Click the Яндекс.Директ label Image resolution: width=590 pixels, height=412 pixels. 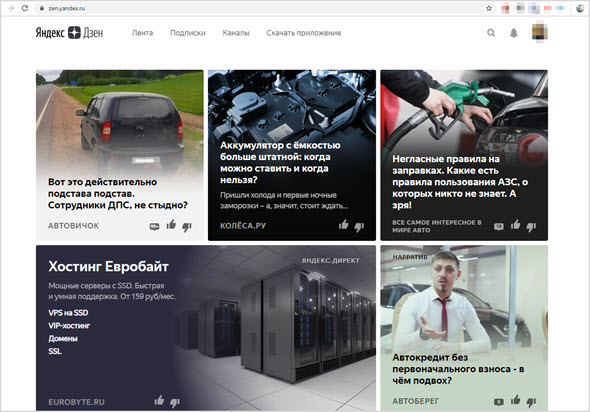coord(330,260)
